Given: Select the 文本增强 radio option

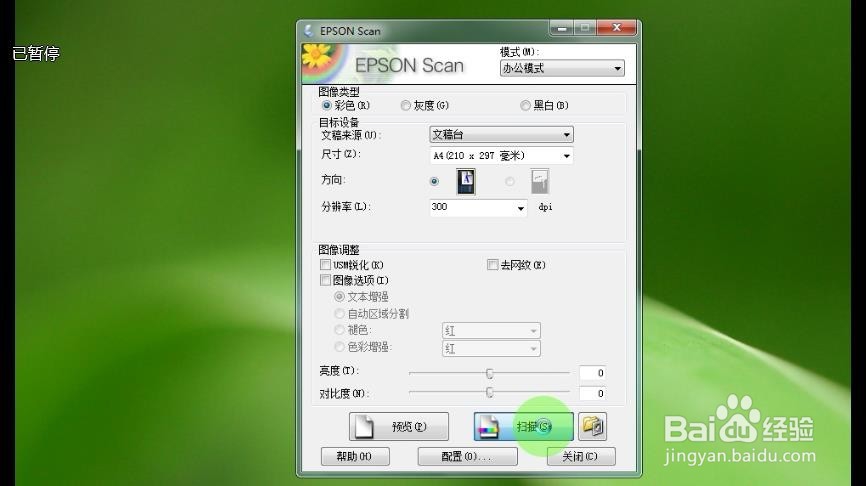Looking at the screenshot, I should point(340,297).
